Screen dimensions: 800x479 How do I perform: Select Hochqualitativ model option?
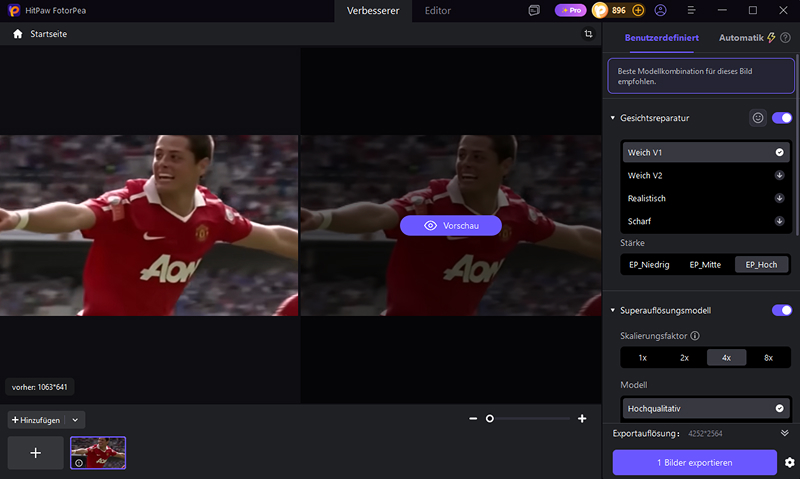pos(706,409)
